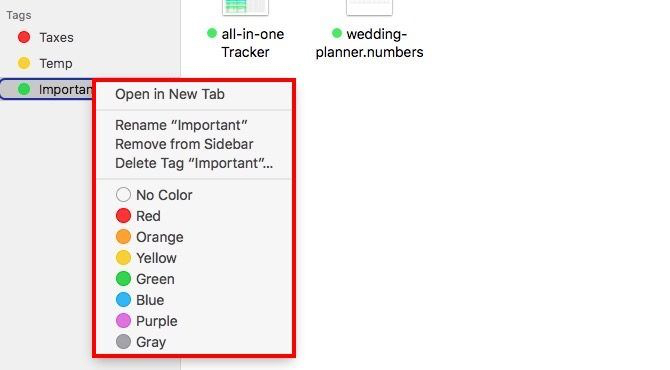Click the Tags section header
The width and height of the screenshot is (670, 370).
click(x=19, y=15)
